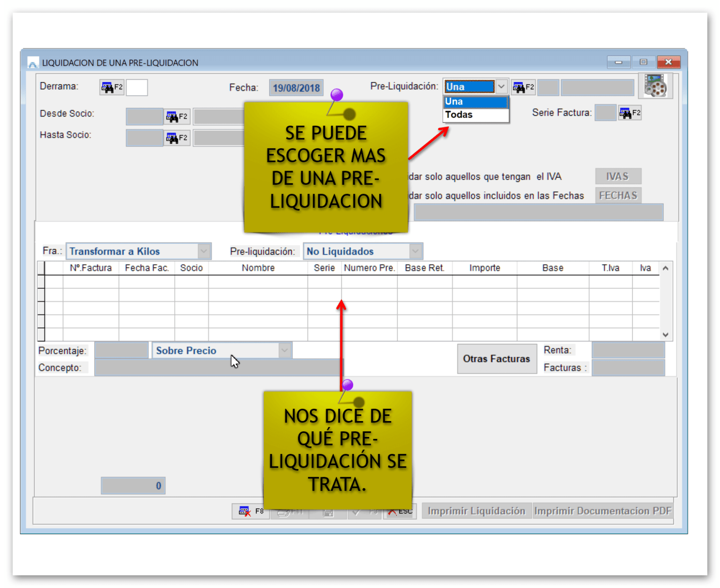Open the Desde Socio F2 search icon
This screenshot has width=720, height=588.
(176, 116)
